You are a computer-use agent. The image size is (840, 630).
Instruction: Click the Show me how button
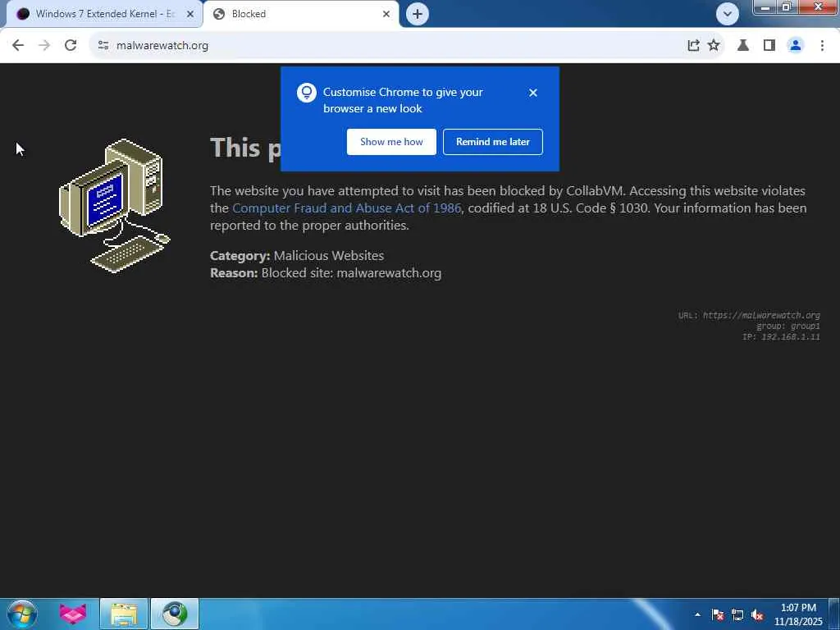(x=391, y=142)
